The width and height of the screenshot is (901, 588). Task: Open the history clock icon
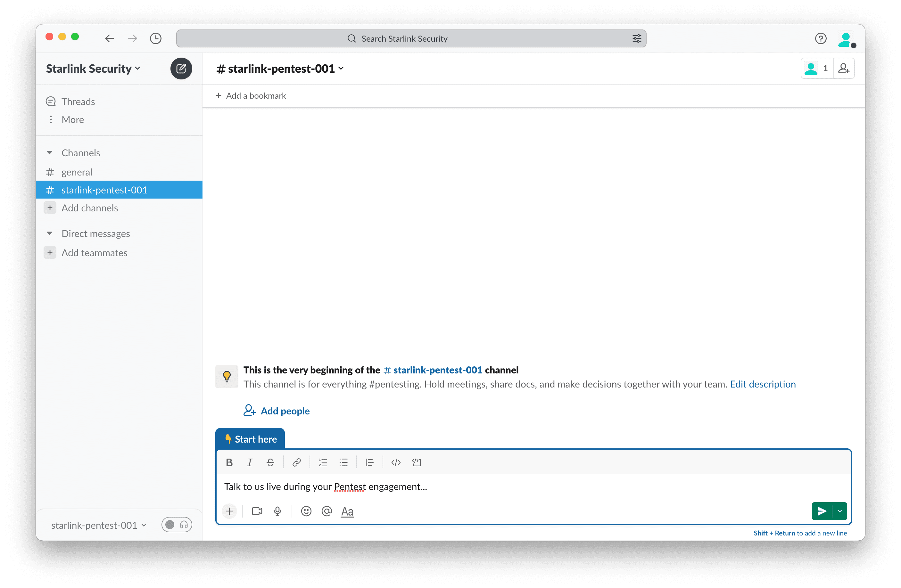tap(156, 38)
